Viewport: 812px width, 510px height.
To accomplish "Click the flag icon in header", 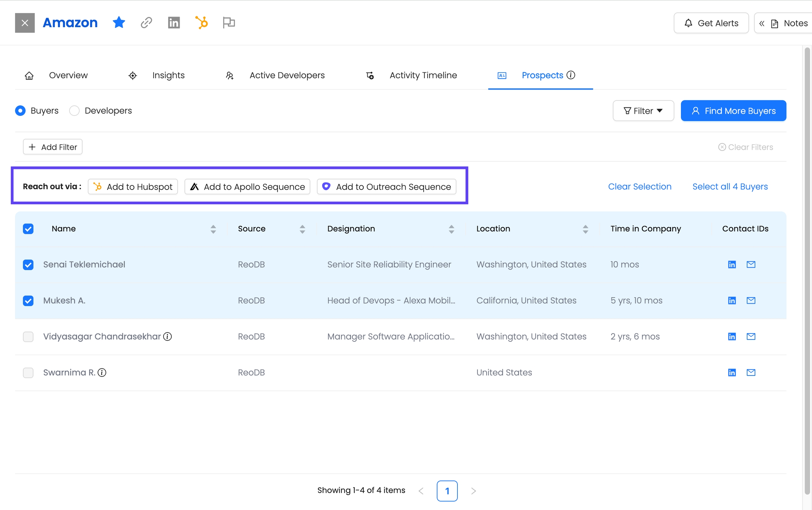I will [x=229, y=23].
